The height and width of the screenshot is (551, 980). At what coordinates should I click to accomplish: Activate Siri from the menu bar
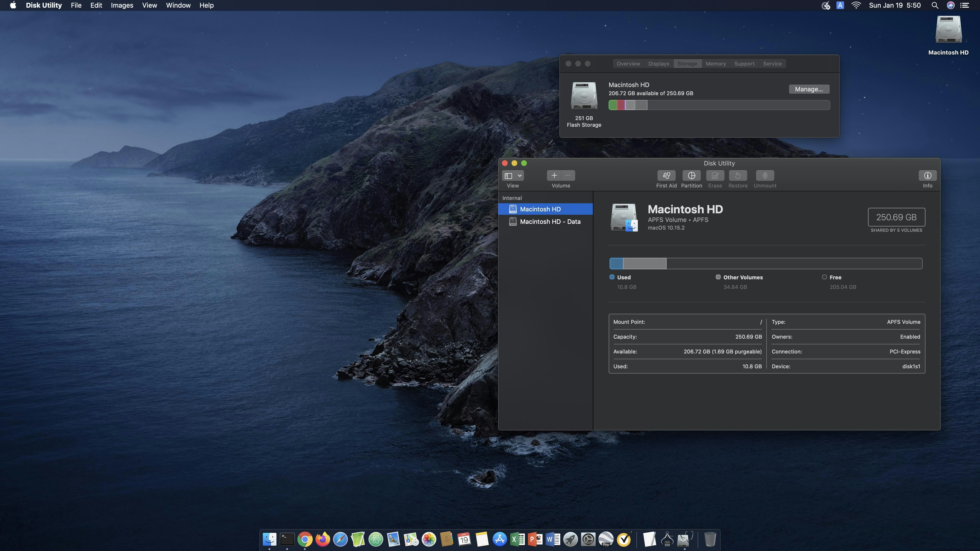[950, 5]
